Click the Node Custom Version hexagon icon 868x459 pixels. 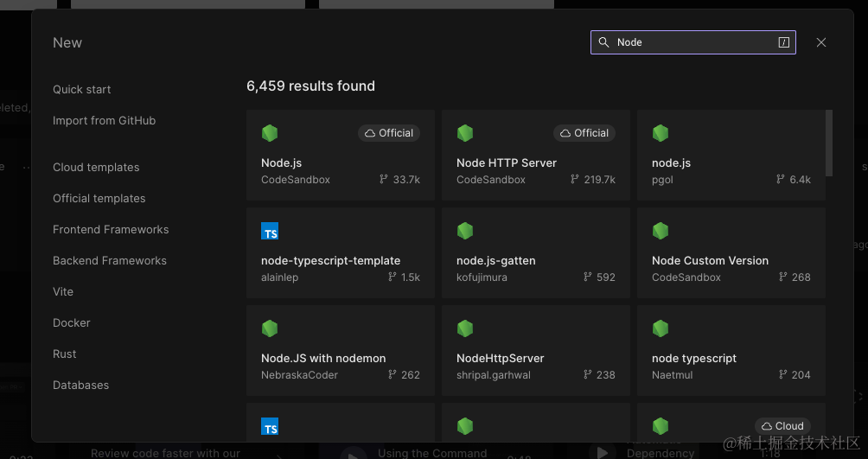(x=661, y=231)
